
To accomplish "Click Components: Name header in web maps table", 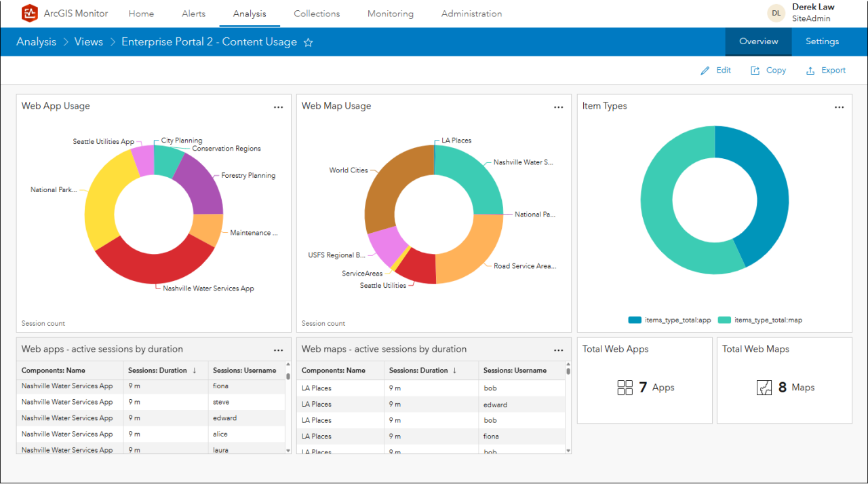I will pyautogui.click(x=334, y=371).
